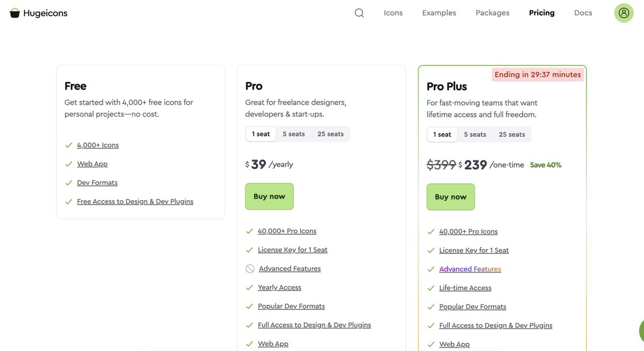Click the $39 /yearly price
The image size is (644, 351).
point(269,164)
